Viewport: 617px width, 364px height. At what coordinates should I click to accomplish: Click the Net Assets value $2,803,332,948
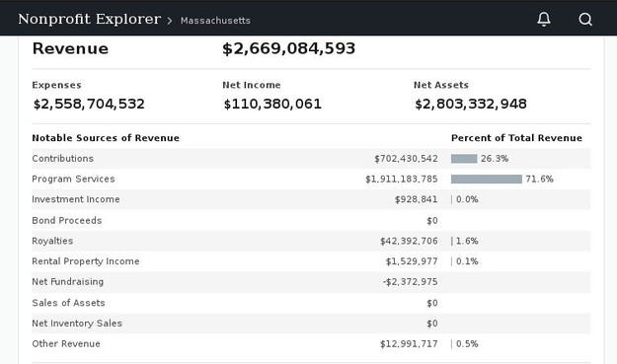coord(471,105)
